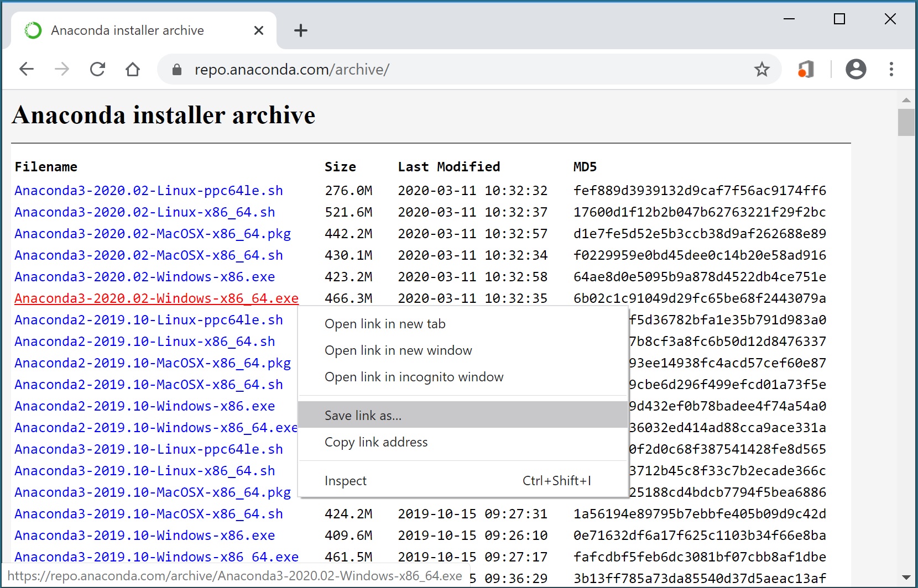Click Inspect in the context menu
Screen dimensions: 918x588
[346, 481]
